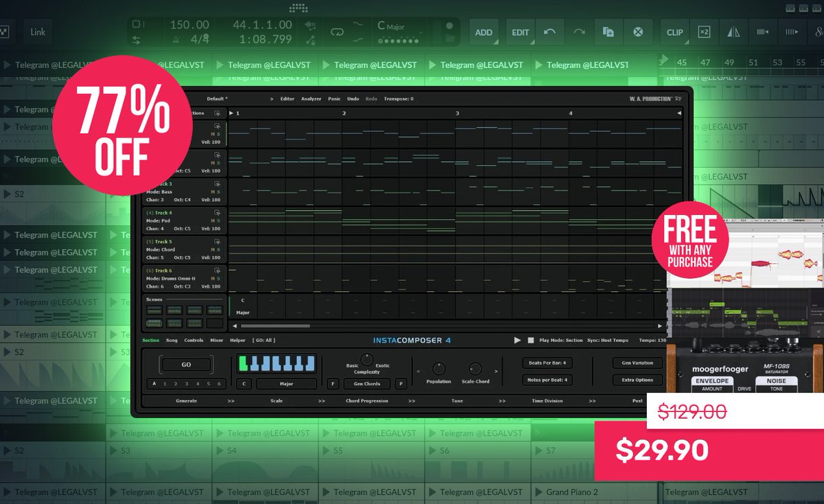824x504 pixels.
Task: Mute Track 6 with its M button
Action: point(212,278)
